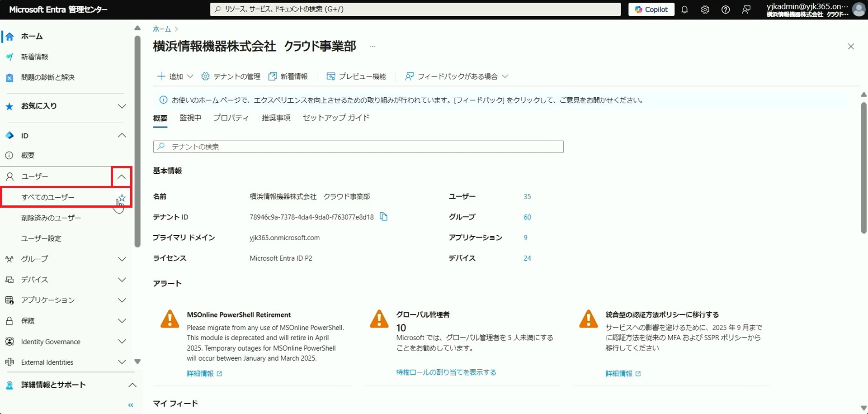The height and width of the screenshot is (414, 868).
Task: Collapse the ID section chevron
Action: 122,135
